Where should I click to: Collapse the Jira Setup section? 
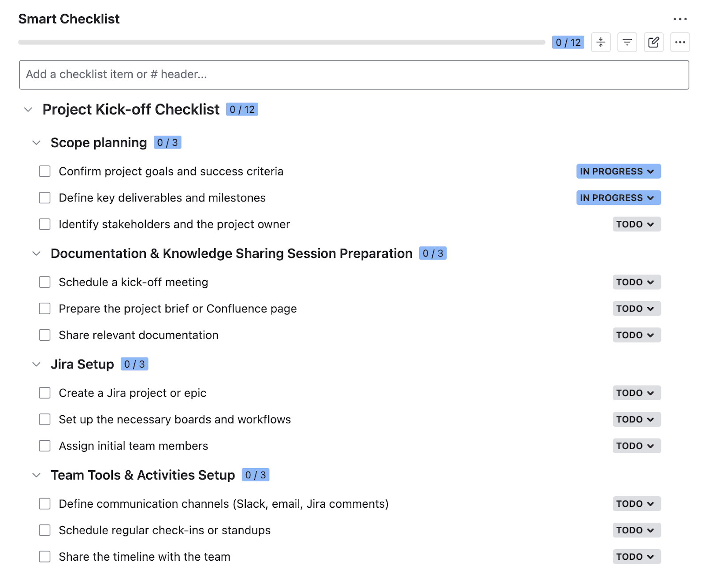coord(36,364)
